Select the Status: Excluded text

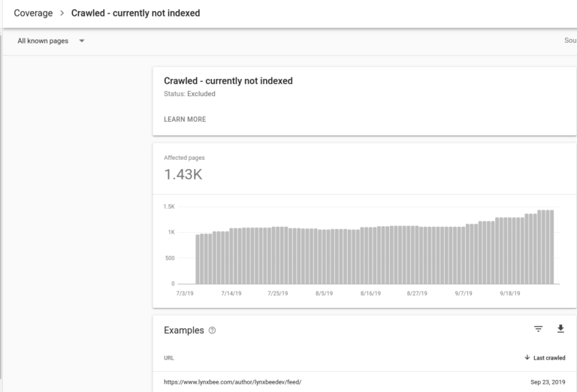pyautogui.click(x=189, y=94)
